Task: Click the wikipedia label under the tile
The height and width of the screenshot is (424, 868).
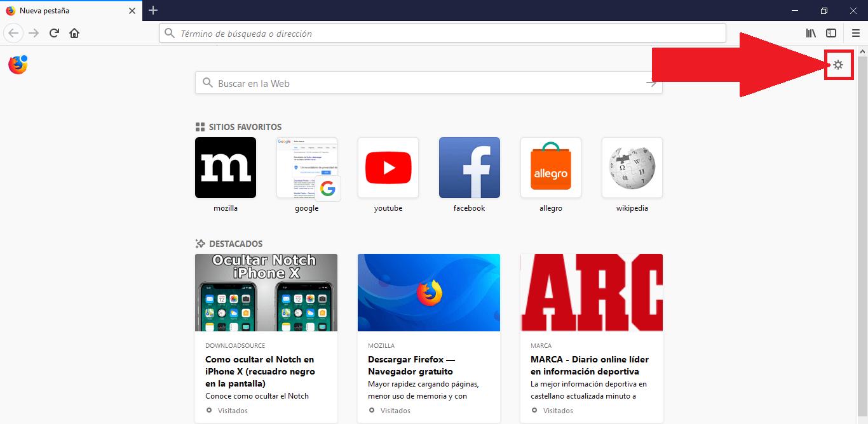Action: tap(632, 208)
